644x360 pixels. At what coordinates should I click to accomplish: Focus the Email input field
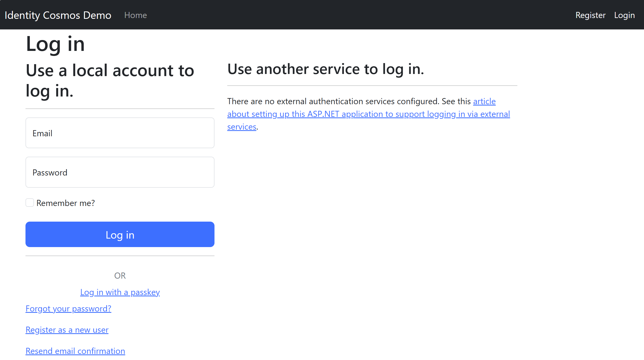120,133
